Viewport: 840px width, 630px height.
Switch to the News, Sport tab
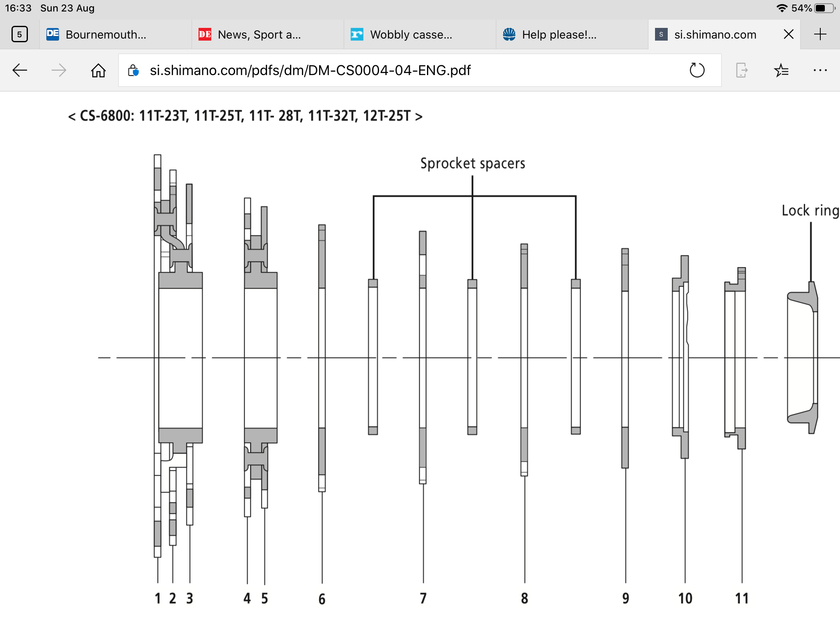[x=268, y=34]
